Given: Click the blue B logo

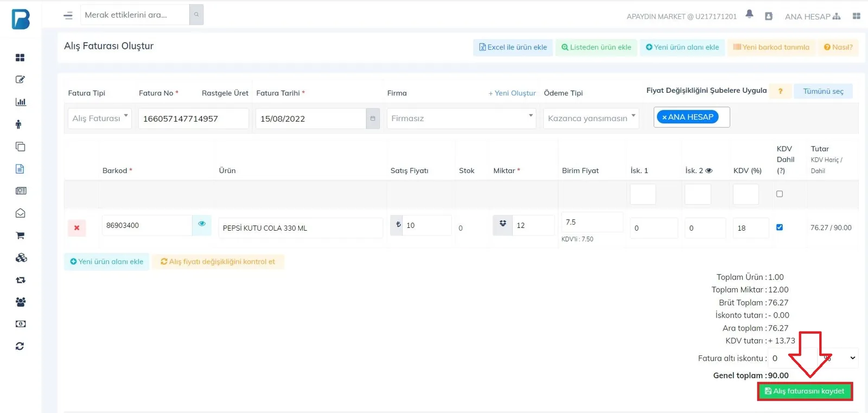Looking at the screenshot, I should click(x=21, y=19).
